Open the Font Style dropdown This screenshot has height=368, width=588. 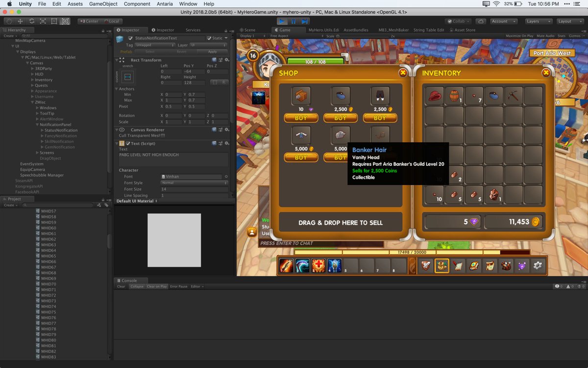tap(195, 183)
